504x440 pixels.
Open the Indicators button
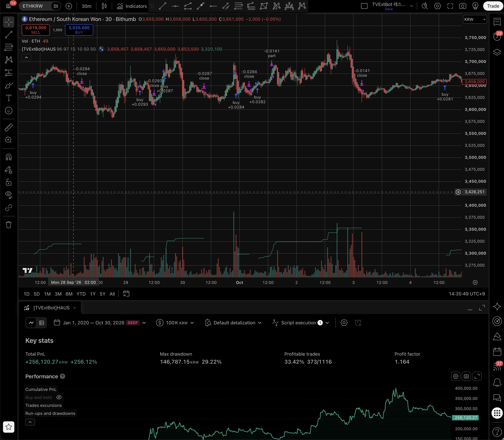click(132, 6)
